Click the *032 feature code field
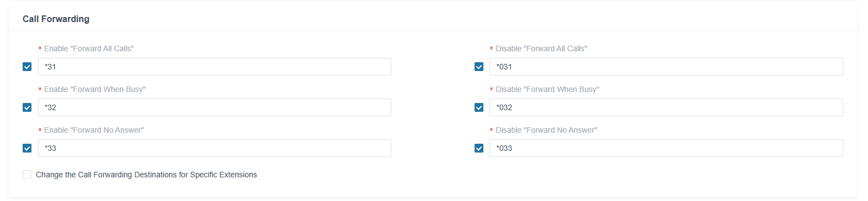The image size is (868, 201). (x=666, y=107)
